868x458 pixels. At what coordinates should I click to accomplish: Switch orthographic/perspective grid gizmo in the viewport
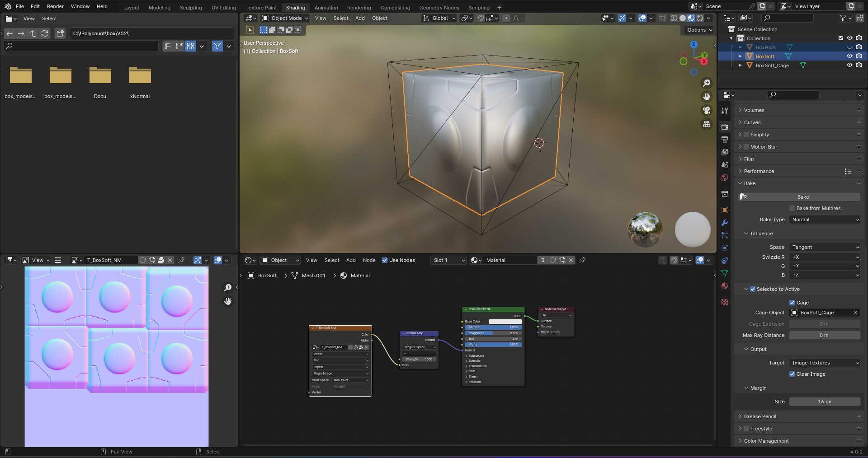[707, 124]
